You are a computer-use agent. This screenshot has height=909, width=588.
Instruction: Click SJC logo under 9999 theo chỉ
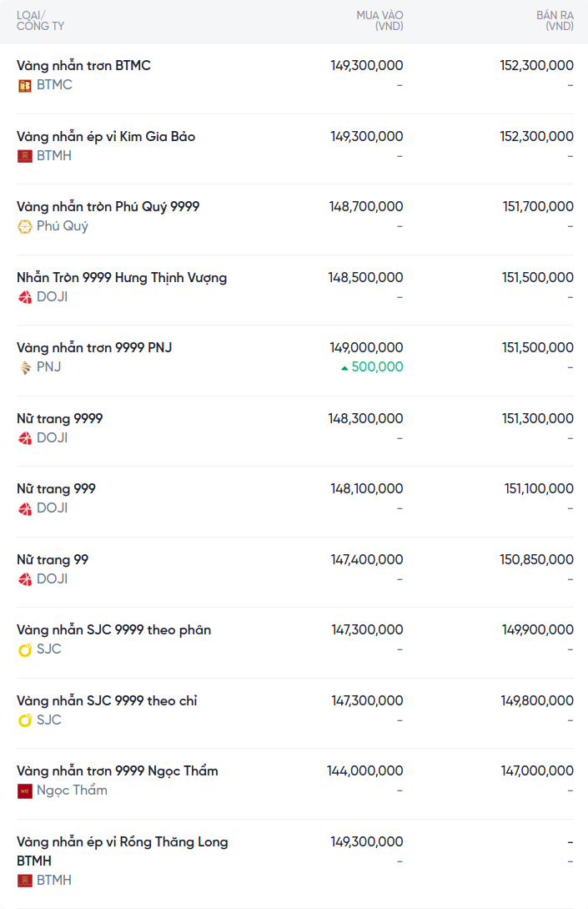tap(25, 720)
